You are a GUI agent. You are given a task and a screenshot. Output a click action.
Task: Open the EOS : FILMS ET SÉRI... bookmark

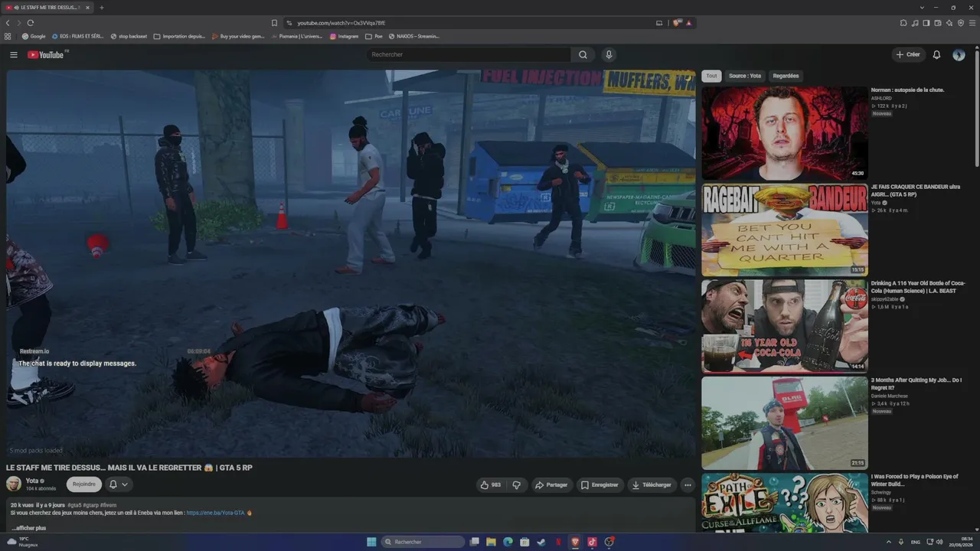point(77,36)
